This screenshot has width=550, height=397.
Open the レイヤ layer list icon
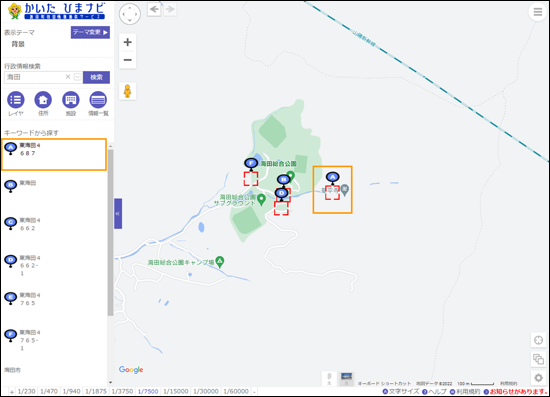point(16,100)
